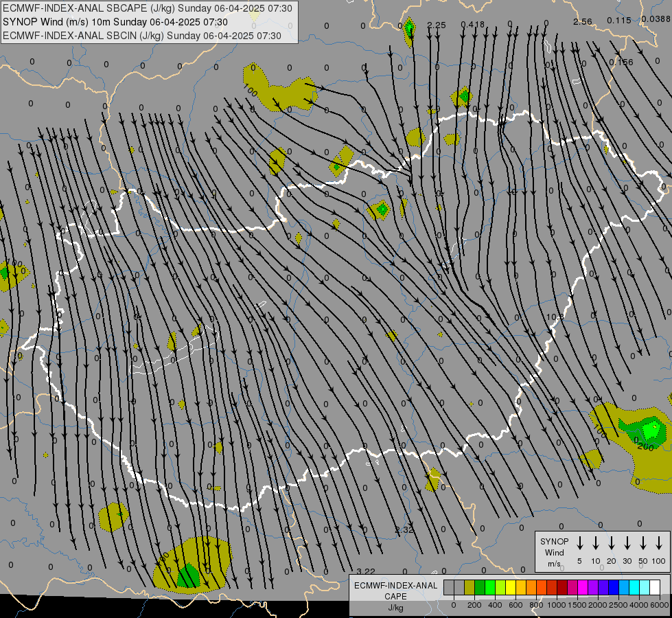This screenshot has width=672, height=618.
Task: Click the 2.32 value on the map
Action: point(404,529)
